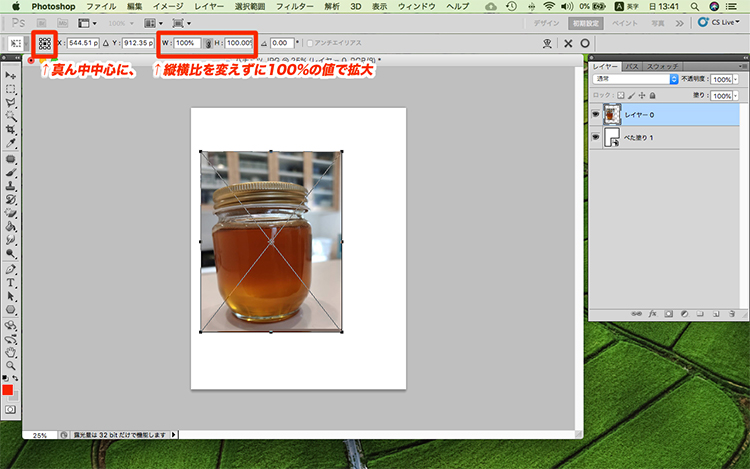Open the Layers panel options menu
Screen dimensions: 750x469
pos(742,66)
